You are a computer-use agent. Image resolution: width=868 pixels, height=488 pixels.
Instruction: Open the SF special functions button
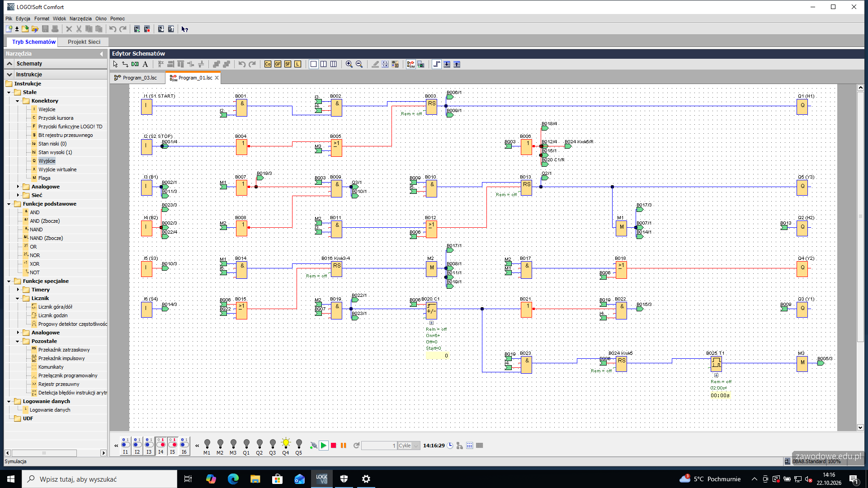pyautogui.click(x=288, y=64)
